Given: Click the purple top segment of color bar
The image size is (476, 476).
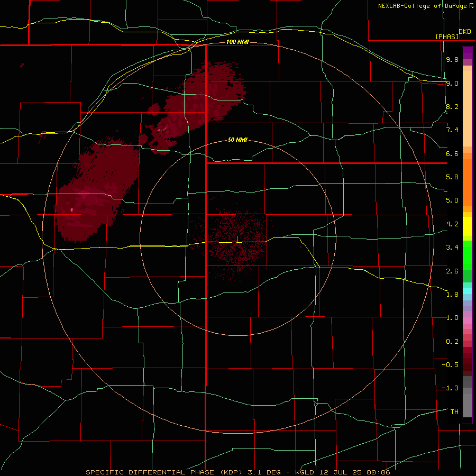Looking at the screenshot, I should [467, 53].
